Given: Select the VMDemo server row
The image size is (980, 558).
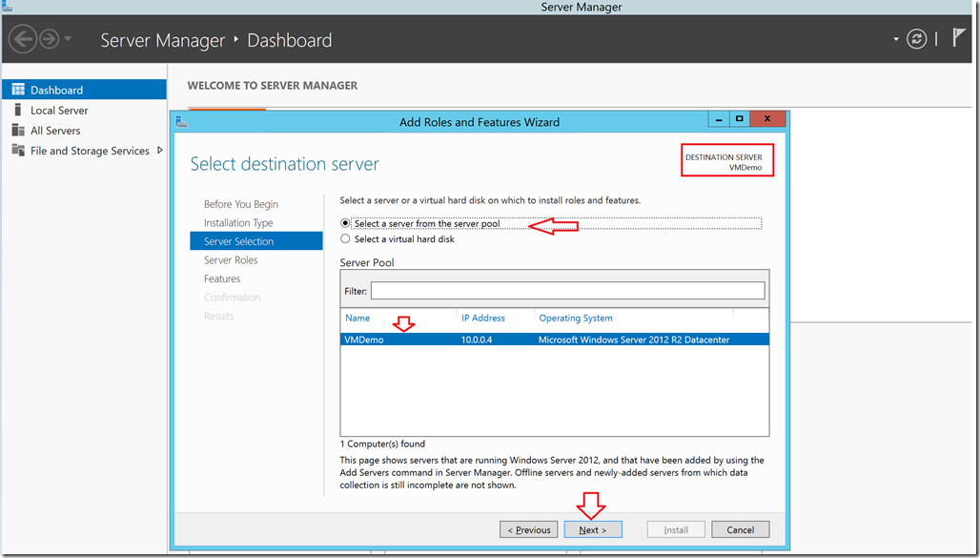Looking at the screenshot, I should click(x=555, y=340).
